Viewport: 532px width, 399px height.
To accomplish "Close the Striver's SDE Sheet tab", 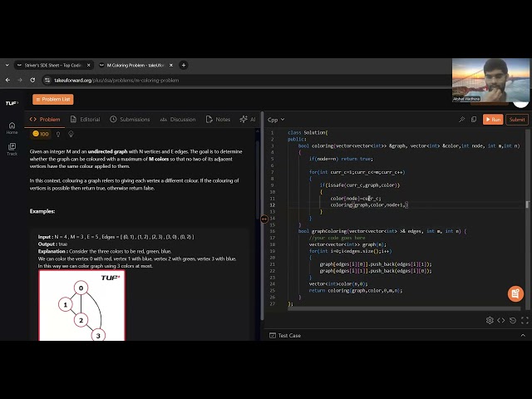I will point(89,65).
